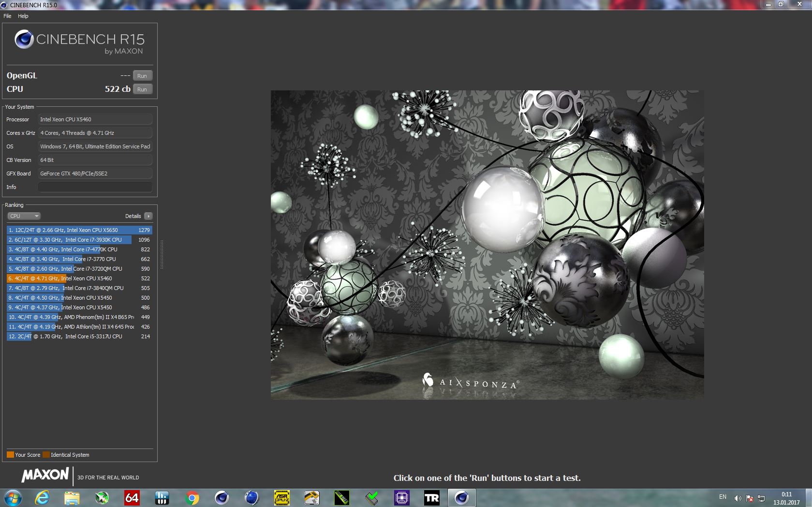The width and height of the screenshot is (812, 507).
Task: Open the File menu
Action: 7,16
